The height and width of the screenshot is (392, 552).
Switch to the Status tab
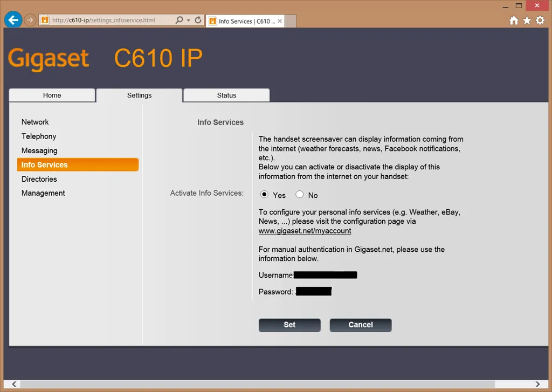click(x=226, y=95)
